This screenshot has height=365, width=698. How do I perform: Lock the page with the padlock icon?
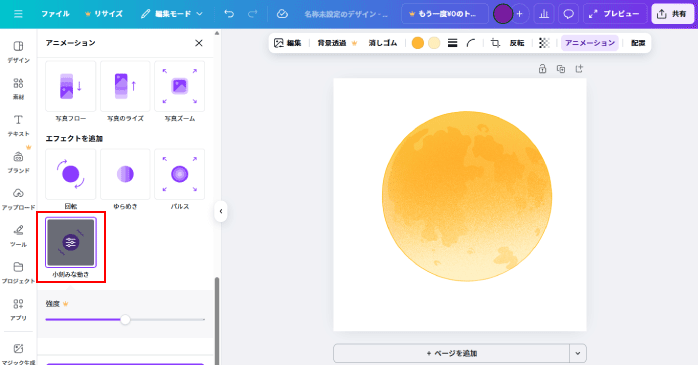[542, 69]
